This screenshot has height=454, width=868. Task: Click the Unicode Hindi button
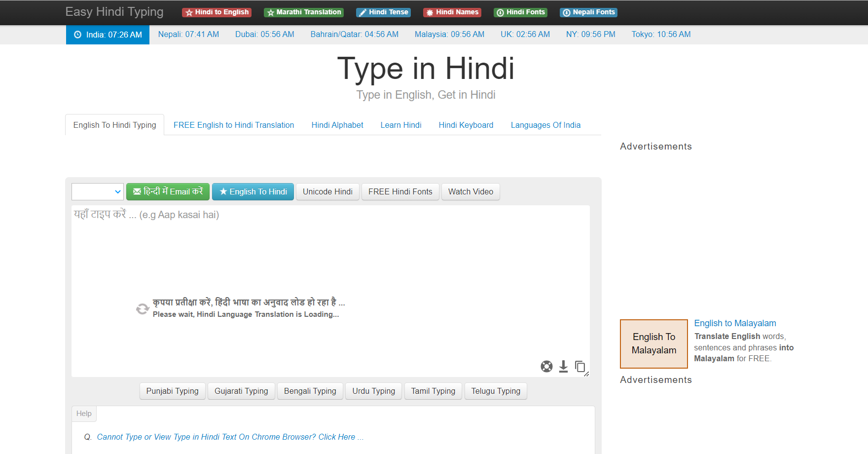pos(327,191)
